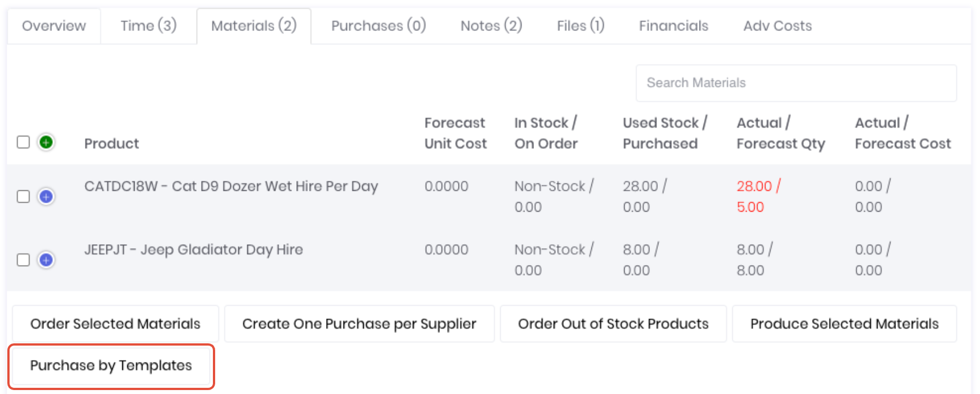Open the Time (3) tab
980x394 pixels.
click(x=148, y=26)
